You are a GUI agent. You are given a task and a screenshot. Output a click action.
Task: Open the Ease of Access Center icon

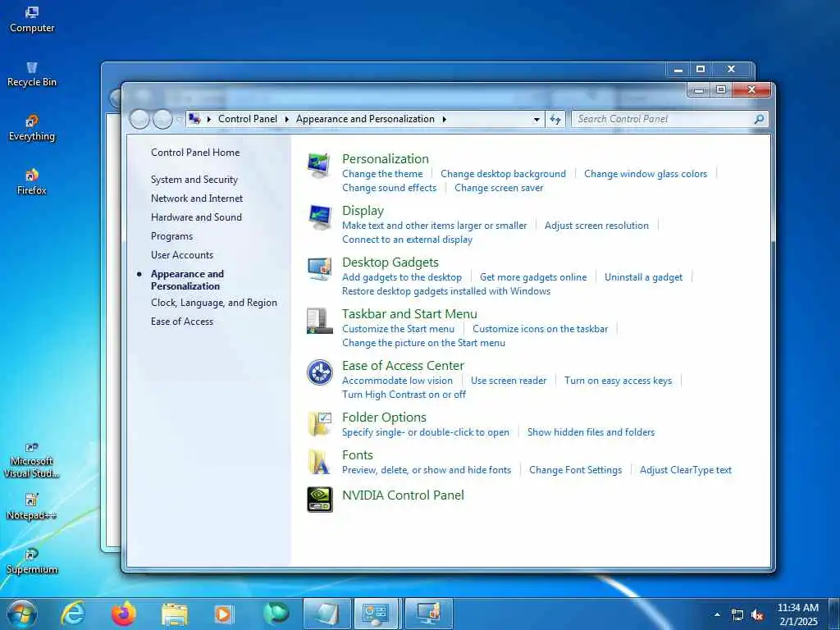coord(319,372)
